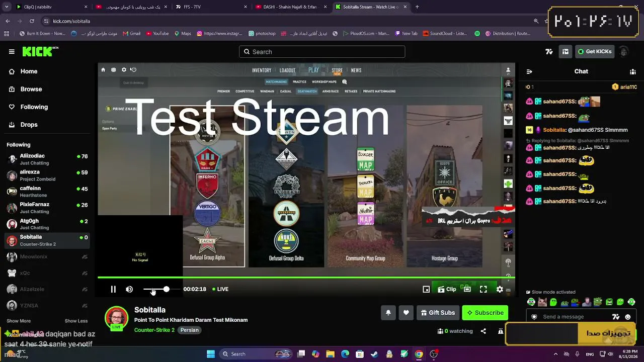Open the emoji picker in chat
The width and height of the screenshot is (644, 362).
(628, 317)
